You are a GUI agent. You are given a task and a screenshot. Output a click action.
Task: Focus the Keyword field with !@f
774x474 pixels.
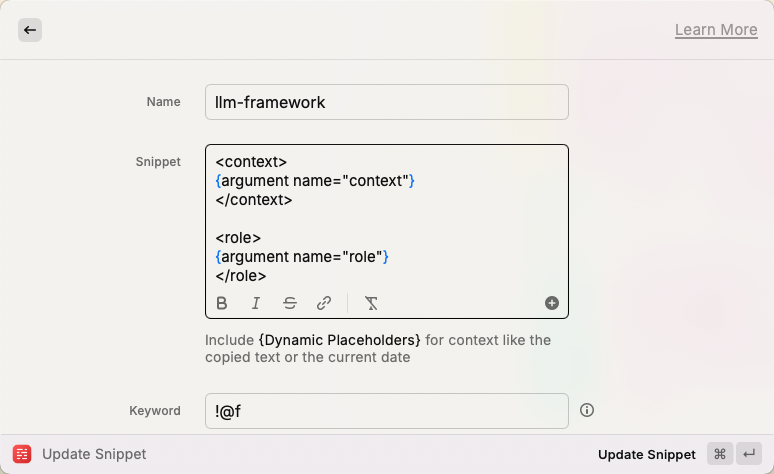(387, 411)
